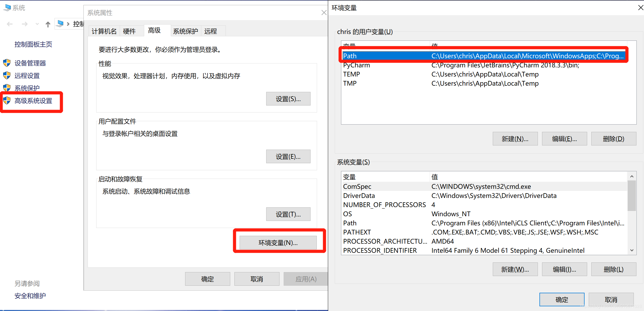Click the back arrow navigation icon
644x311 pixels.
pyautogui.click(x=10, y=24)
